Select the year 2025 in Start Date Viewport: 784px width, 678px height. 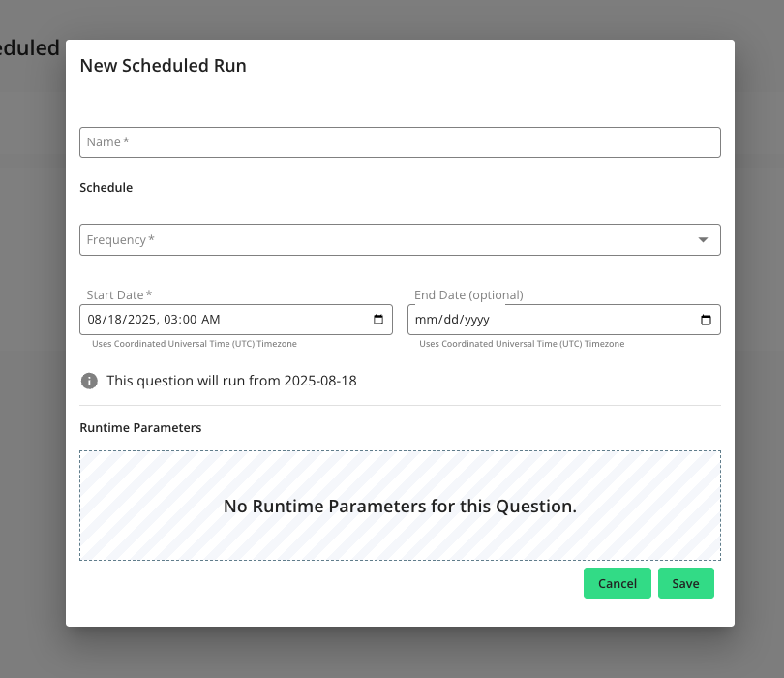(141, 320)
